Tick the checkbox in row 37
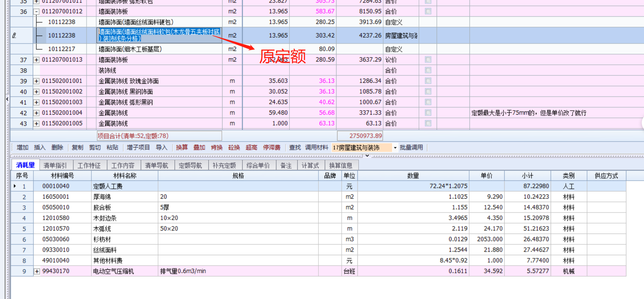The height and width of the screenshot is (299, 644). (428, 60)
